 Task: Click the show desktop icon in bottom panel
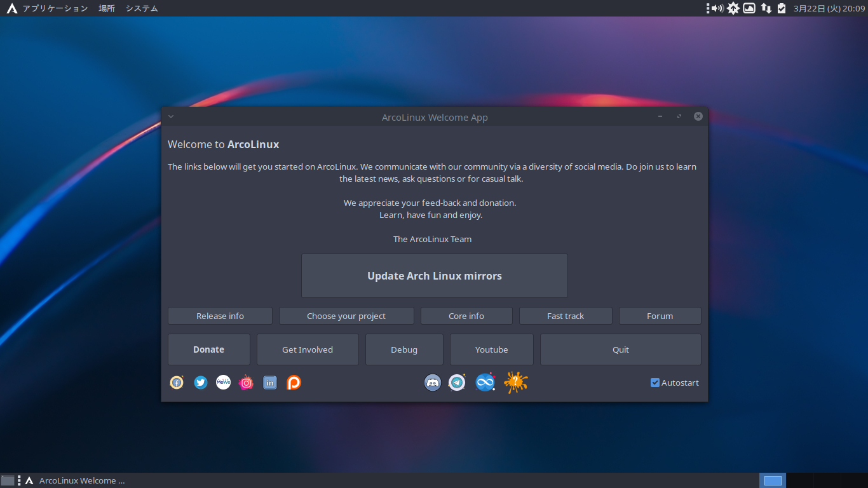[8, 480]
